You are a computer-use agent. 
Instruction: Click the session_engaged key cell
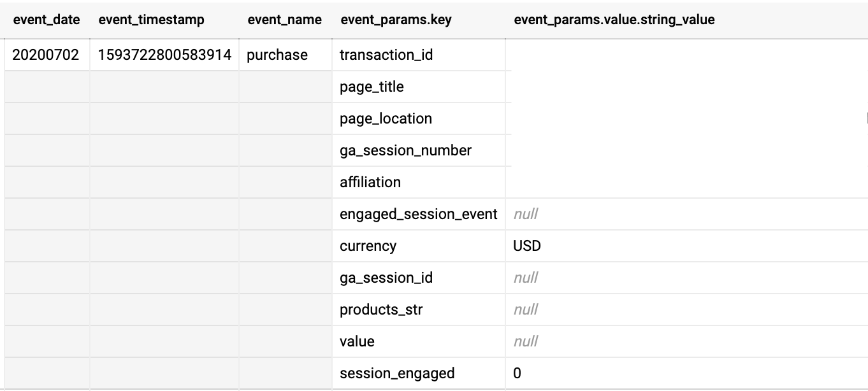pos(419,373)
